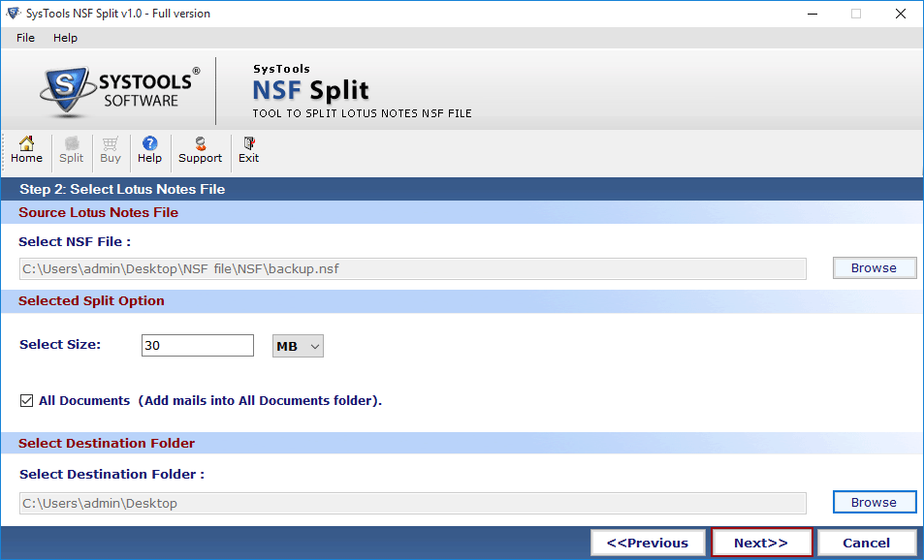Click the 'TOOL TO SPLIT LOTUS NOTES NSF FILE' tagline

(363, 113)
